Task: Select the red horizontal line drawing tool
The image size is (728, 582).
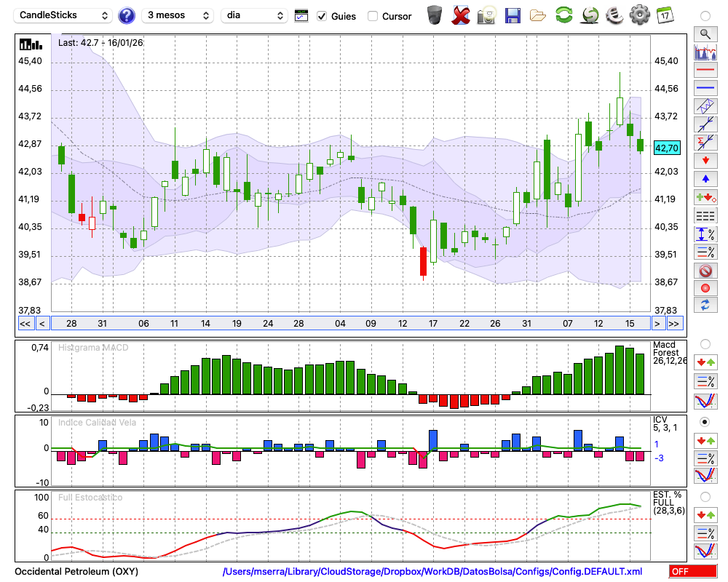Action: click(705, 70)
